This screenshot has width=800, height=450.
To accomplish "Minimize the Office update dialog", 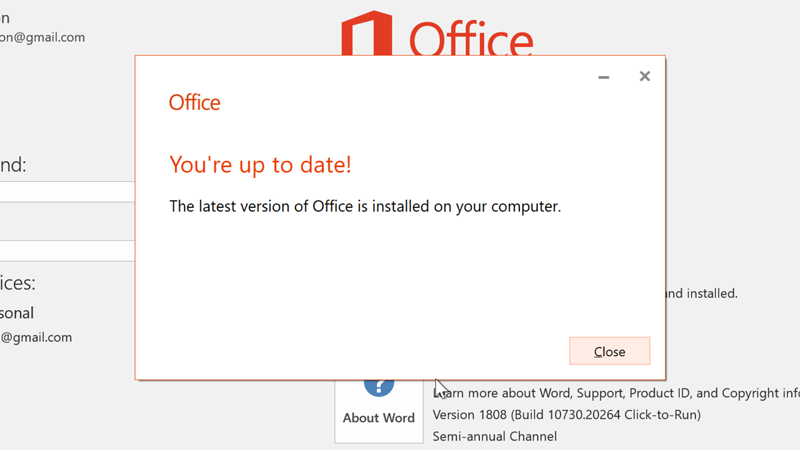I will click(x=604, y=77).
